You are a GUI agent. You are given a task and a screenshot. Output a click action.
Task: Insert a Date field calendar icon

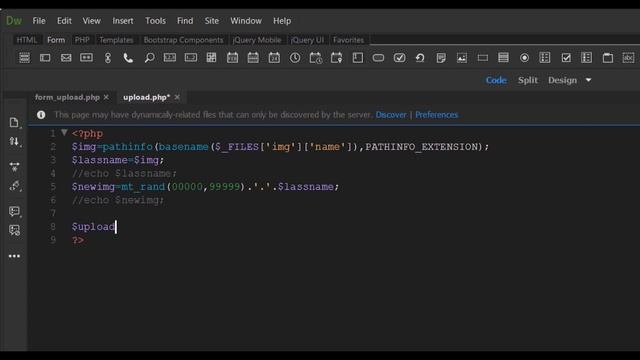click(274, 58)
